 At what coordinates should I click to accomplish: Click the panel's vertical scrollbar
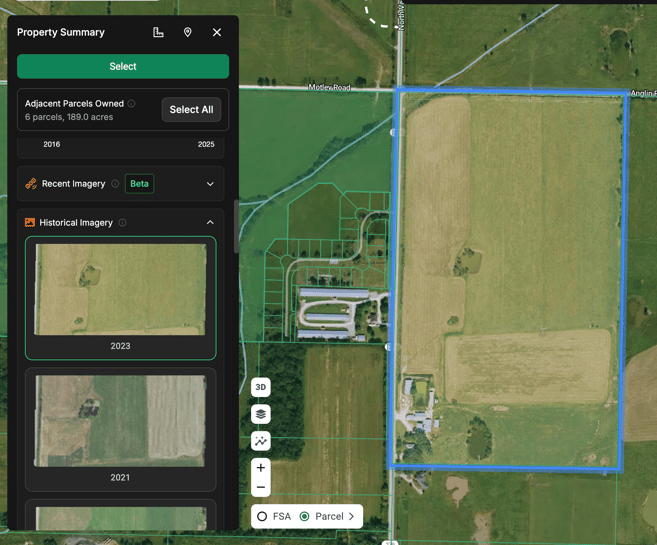(x=236, y=226)
